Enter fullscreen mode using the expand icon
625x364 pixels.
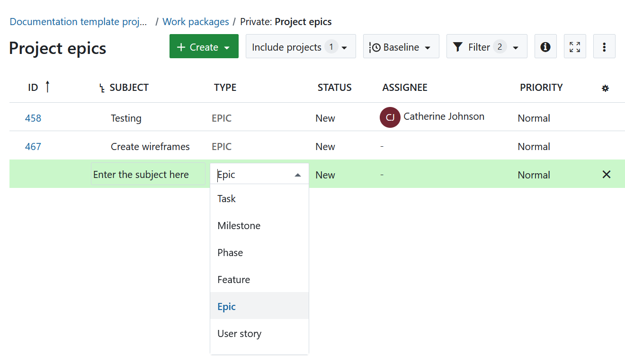point(574,46)
